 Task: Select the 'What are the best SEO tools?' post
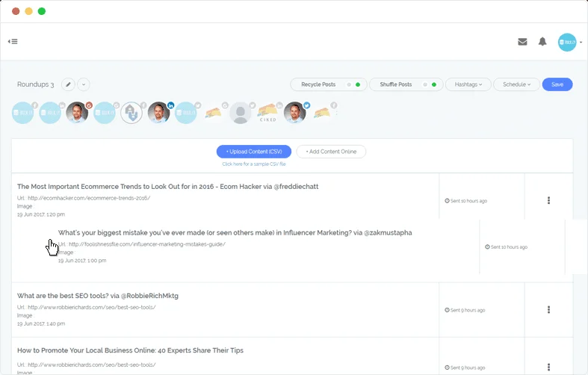tap(98, 296)
